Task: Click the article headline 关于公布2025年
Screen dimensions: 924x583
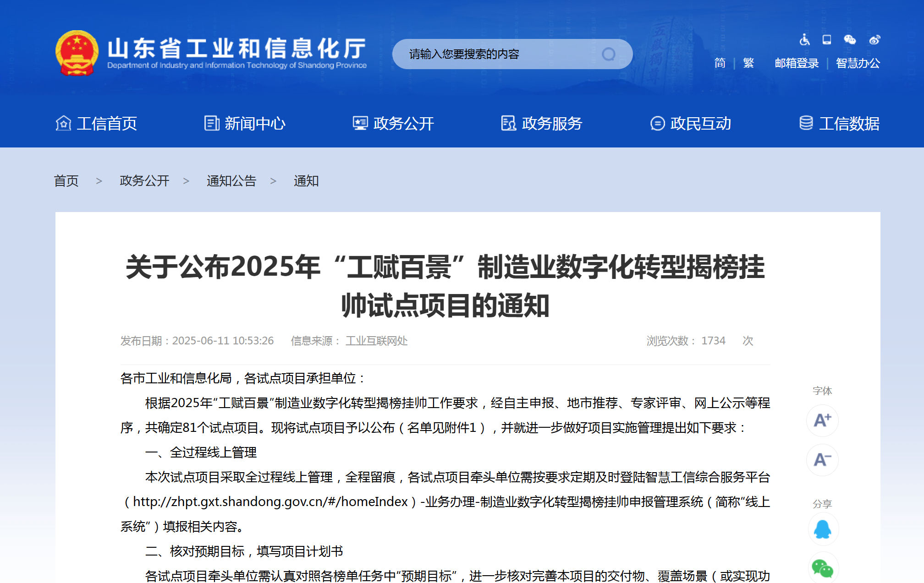Action: 445,286
